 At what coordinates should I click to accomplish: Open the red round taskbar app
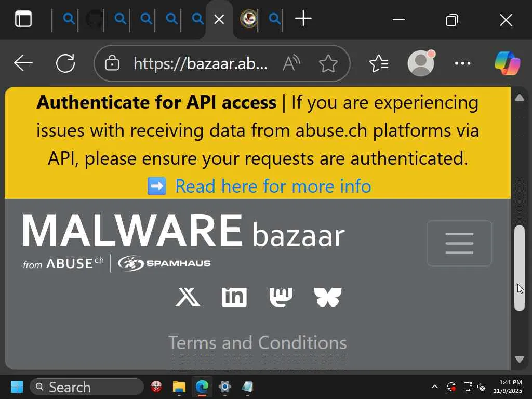pos(156,387)
